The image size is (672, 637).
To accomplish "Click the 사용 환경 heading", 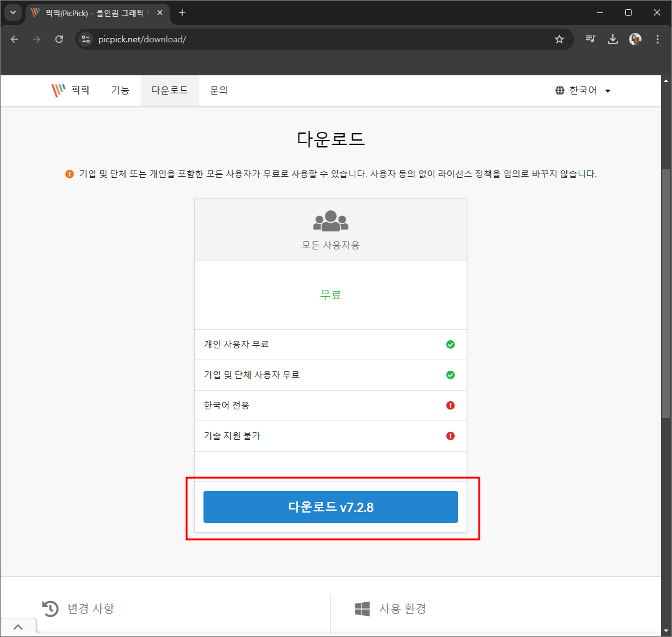I will (x=403, y=609).
